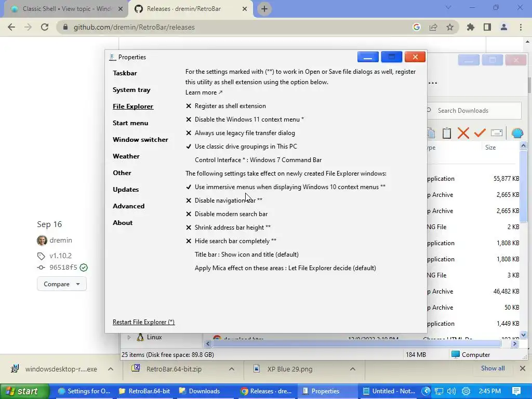The image size is (532, 399).
Task: Toggle Disable navigation bar option
Action: click(x=224, y=201)
